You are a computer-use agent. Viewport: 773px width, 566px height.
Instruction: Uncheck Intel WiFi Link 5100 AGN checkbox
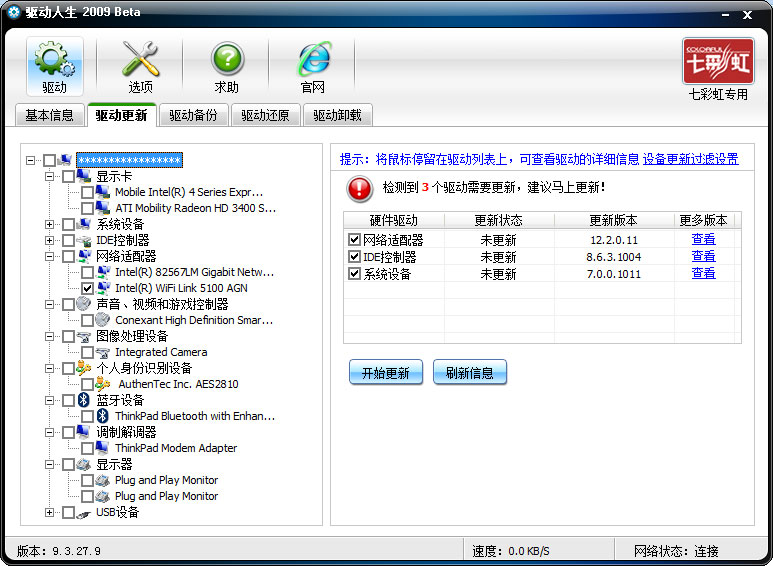[x=87, y=288]
